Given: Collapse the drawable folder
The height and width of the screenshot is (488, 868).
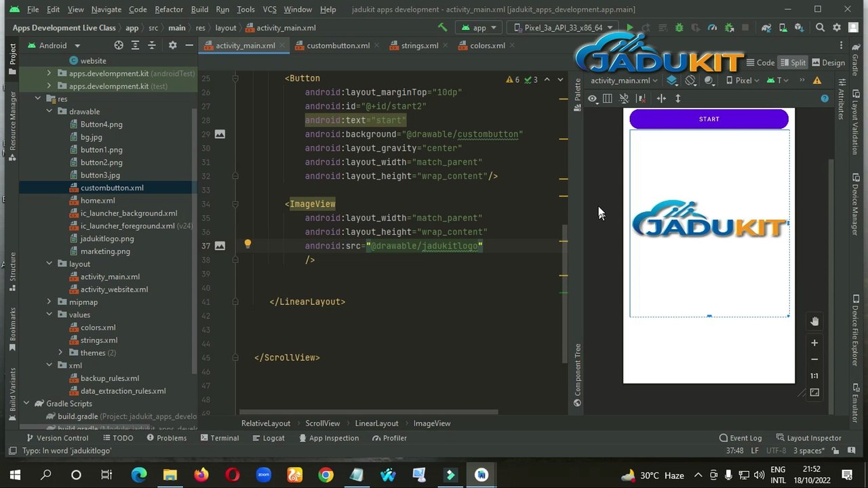Looking at the screenshot, I should 49,112.
